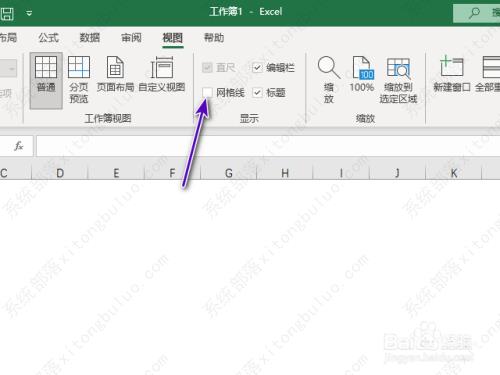Click the Save icon in title bar
The height and width of the screenshot is (375, 500).
click(x=7, y=13)
